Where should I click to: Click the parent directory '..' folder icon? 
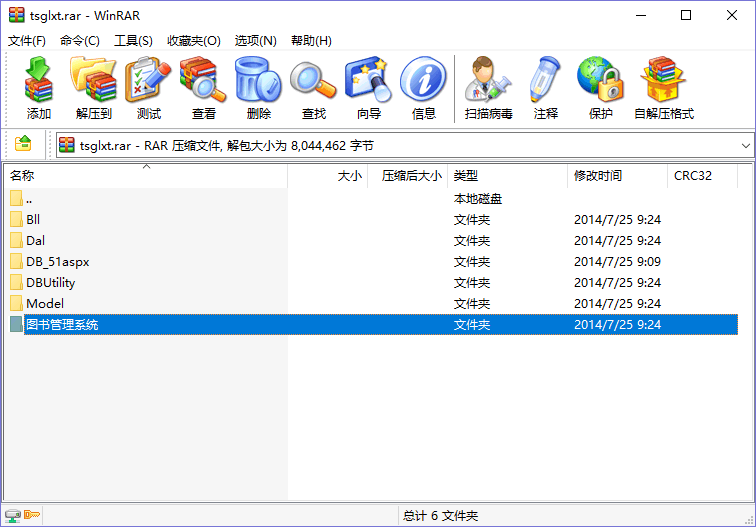point(16,198)
